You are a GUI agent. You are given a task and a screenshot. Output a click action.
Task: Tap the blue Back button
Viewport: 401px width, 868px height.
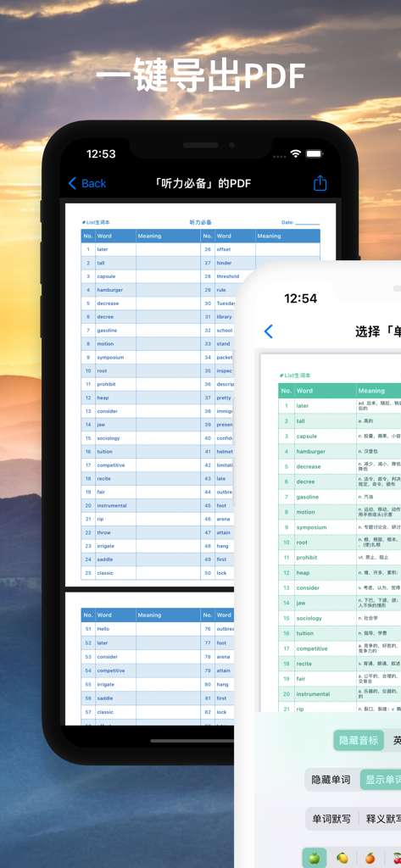tap(87, 184)
